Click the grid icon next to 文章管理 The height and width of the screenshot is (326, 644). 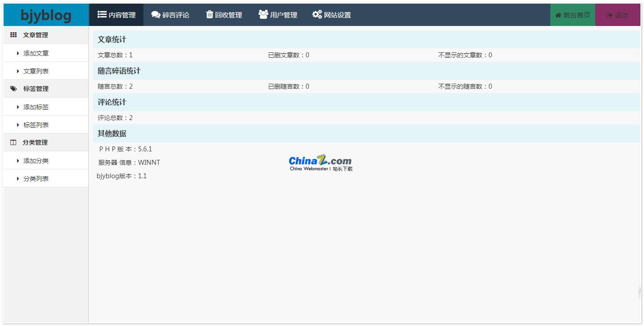click(13, 34)
